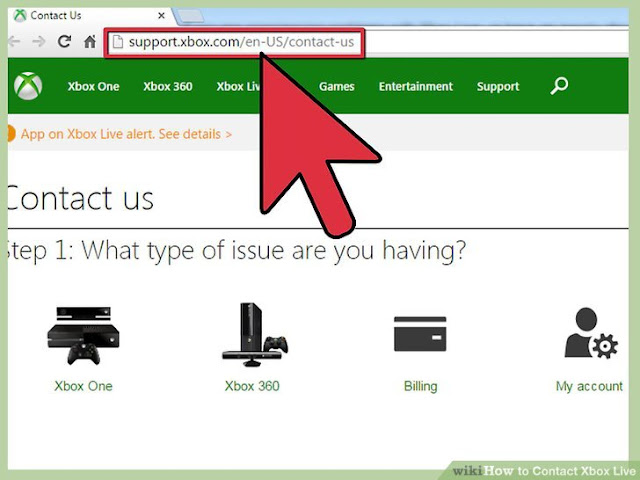This screenshot has width=640, height=480.
Task: Close the Contact Us browser tab
Action: (x=162, y=16)
